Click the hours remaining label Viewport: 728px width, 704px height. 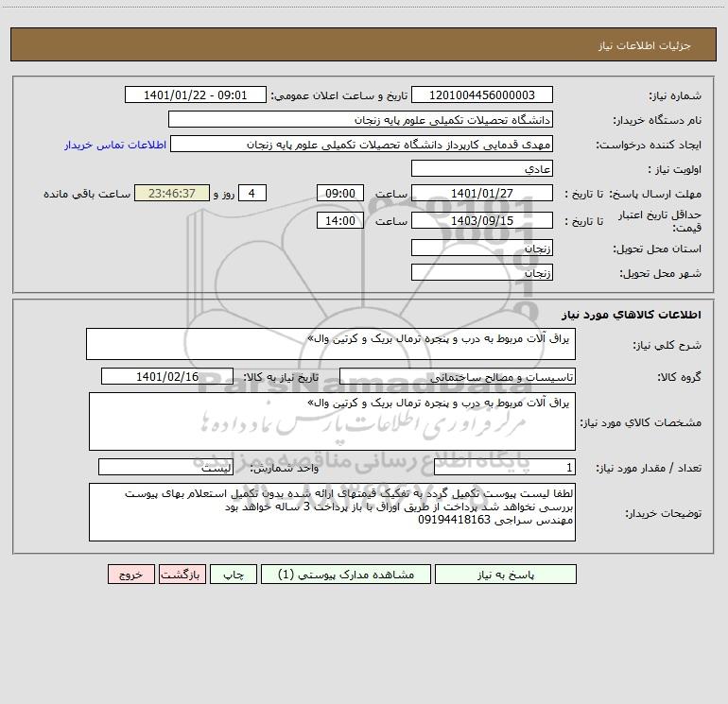[87, 194]
